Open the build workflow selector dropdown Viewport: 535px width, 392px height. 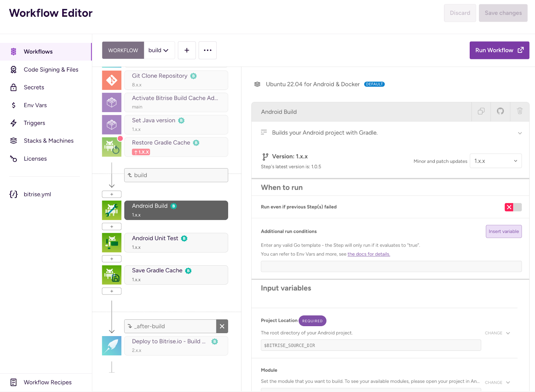pyautogui.click(x=159, y=50)
